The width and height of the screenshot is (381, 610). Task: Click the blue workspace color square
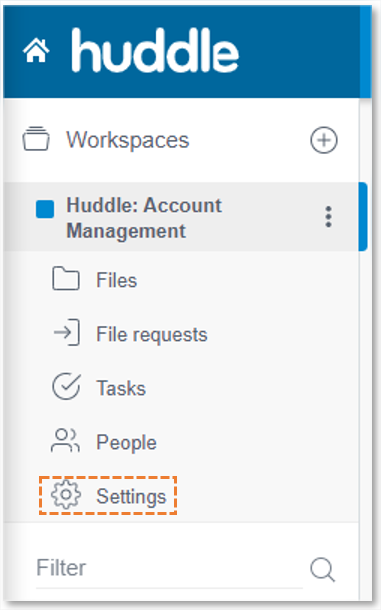click(45, 209)
